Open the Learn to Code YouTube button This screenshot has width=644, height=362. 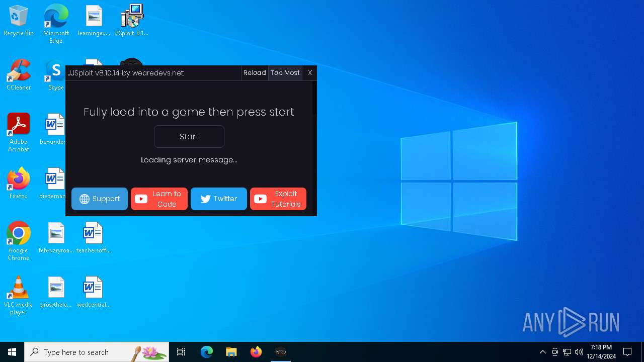(x=159, y=199)
